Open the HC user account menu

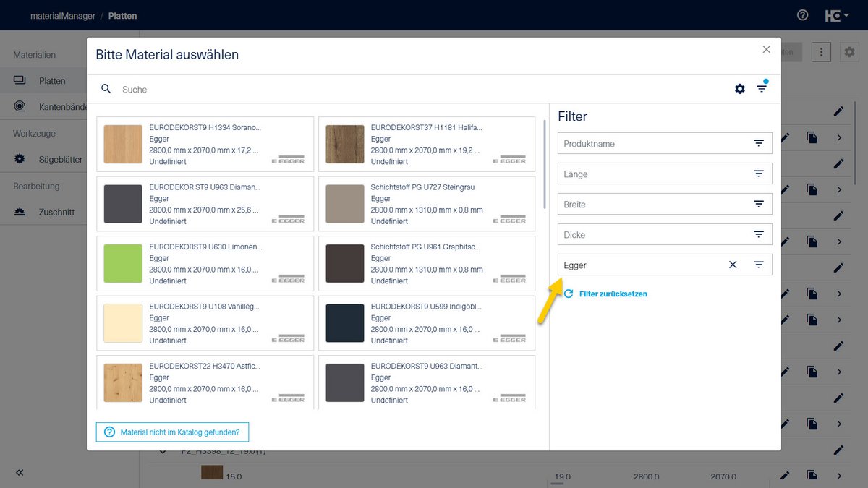836,15
